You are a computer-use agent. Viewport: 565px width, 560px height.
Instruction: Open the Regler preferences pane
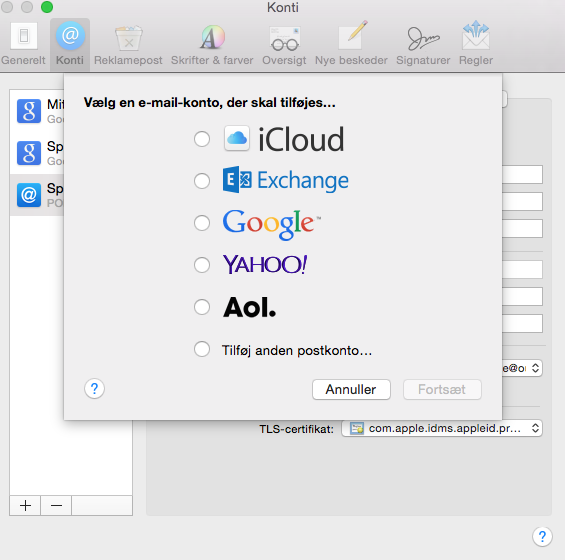476,44
